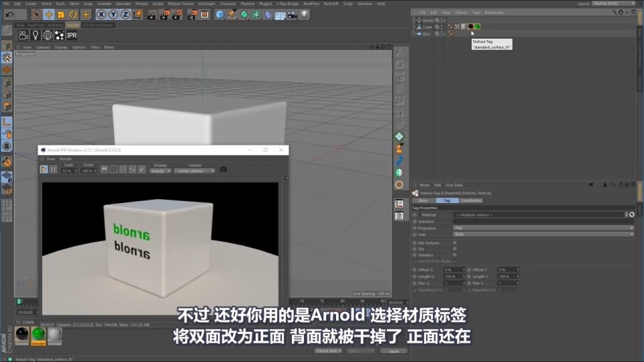Click the Arnold sky globe icon

coord(48,36)
